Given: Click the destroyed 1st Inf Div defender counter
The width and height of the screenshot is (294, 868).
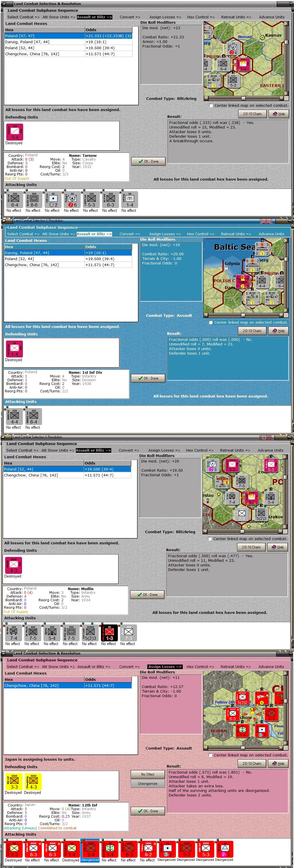Looking at the screenshot, I should 15,349.
